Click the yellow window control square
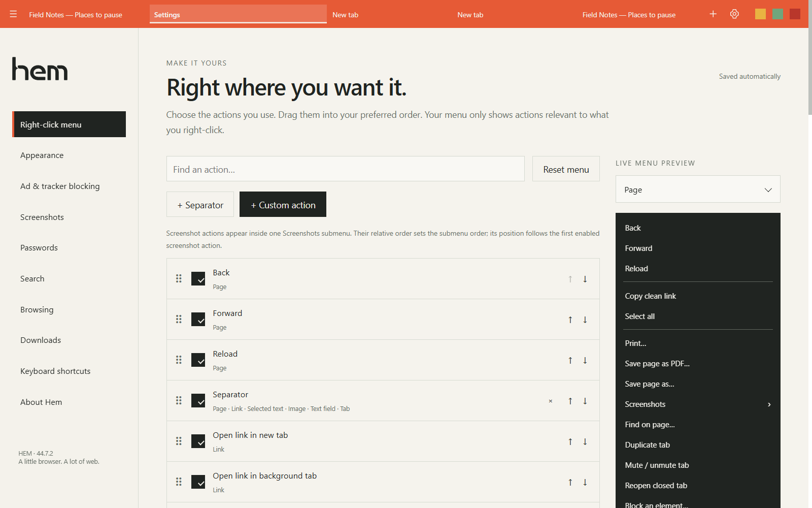The height and width of the screenshot is (508, 812). 760,14
